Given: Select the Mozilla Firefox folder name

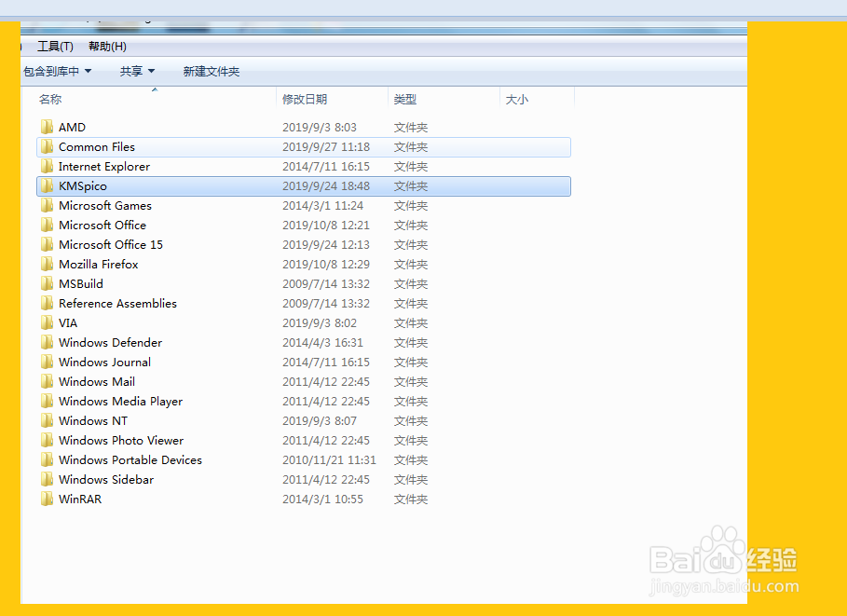Looking at the screenshot, I should 99,265.
